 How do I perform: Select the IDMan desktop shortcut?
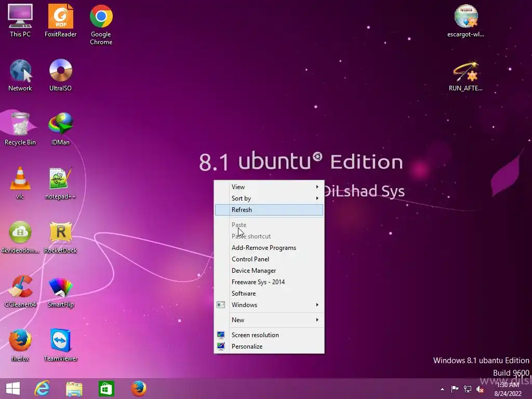click(60, 129)
